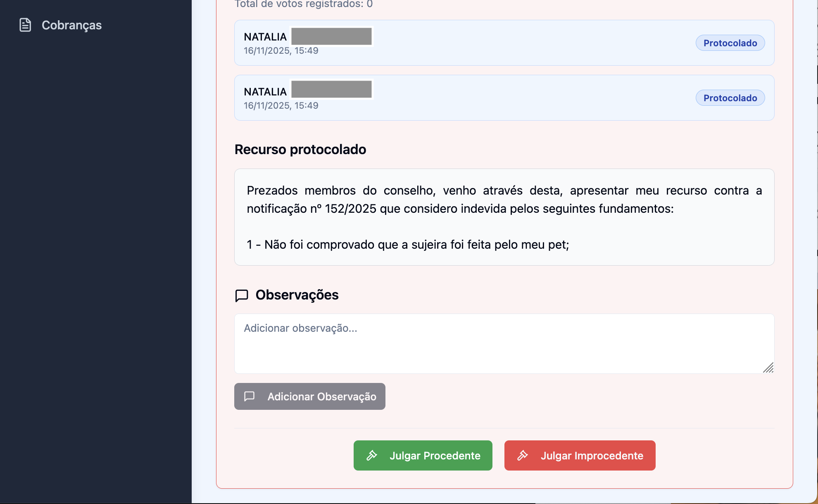Click the gavel icon on Julgar Improcedente
Viewport: 818px width, 504px height.
point(523,455)
